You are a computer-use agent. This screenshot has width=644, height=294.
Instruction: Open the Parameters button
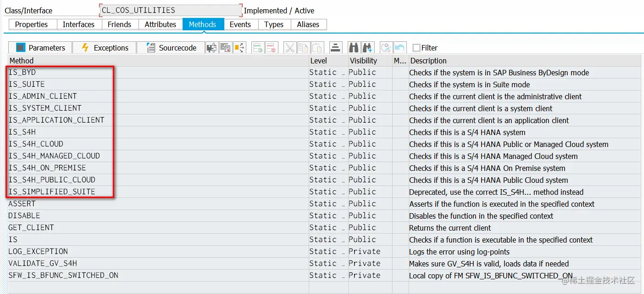40,48
